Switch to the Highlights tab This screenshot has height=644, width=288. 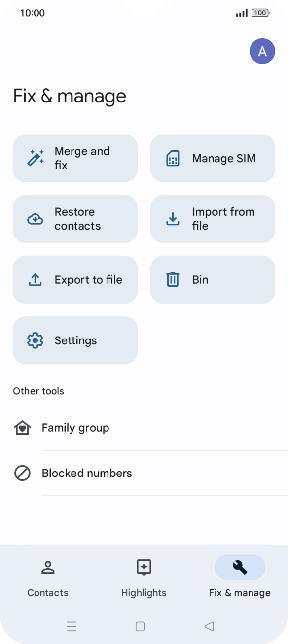click(144, 579)
